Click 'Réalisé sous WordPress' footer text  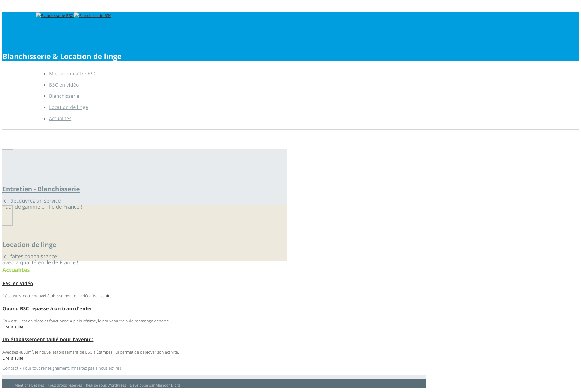pyautogui.click(x=106, y=385)
